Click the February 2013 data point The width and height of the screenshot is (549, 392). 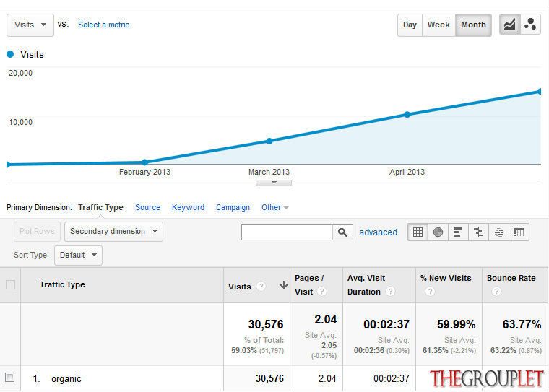(x=145, y=162)
